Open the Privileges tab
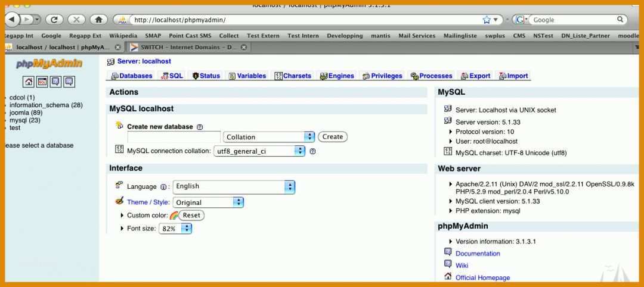 [x=382, y=76]
